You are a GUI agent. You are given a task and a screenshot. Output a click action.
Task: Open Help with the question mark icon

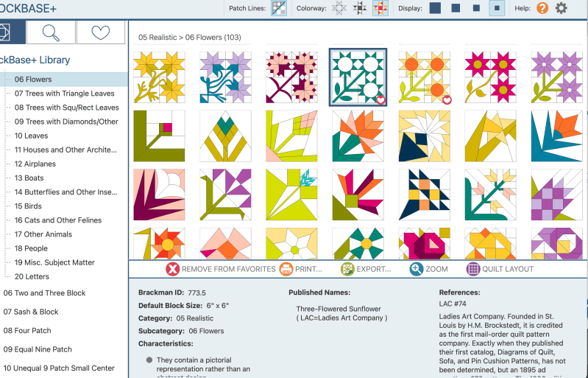(x=542, y=8)
